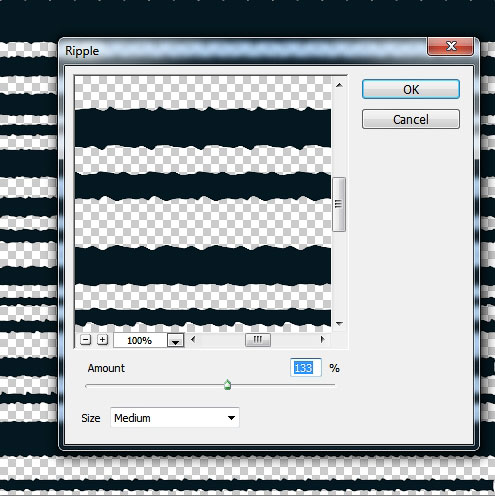
Task: Click the Amount label
Action: [106, 368]
